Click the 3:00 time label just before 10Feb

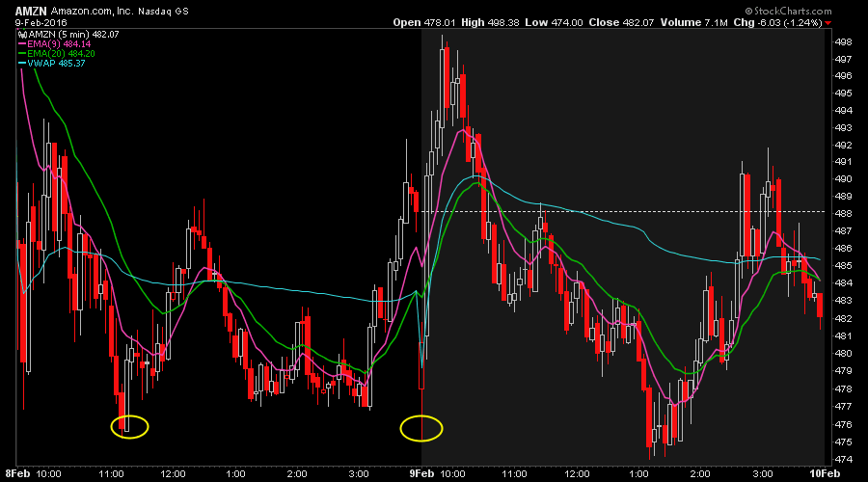[763, 474]
